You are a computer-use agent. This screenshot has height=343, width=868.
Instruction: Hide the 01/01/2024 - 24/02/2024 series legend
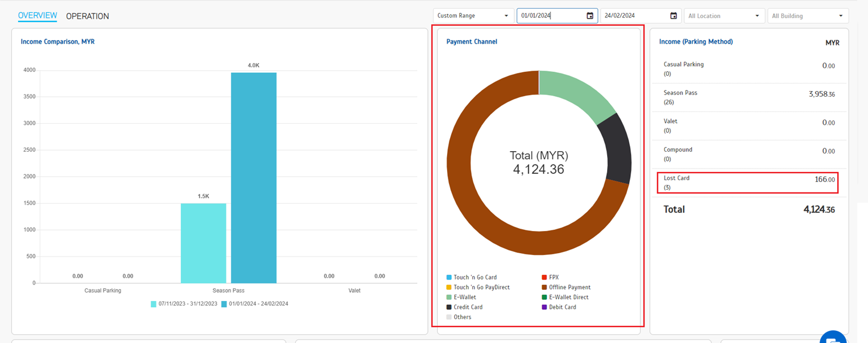(x=254, y=304)
